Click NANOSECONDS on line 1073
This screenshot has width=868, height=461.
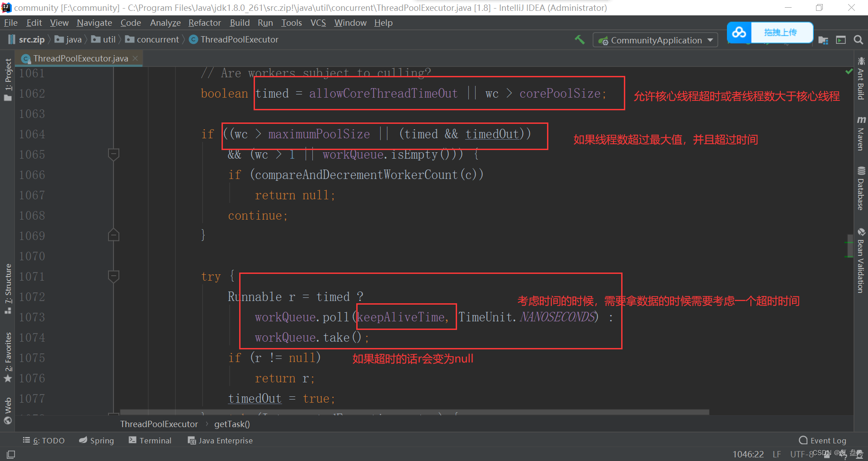pyautogui.click(x=557, y=317)
